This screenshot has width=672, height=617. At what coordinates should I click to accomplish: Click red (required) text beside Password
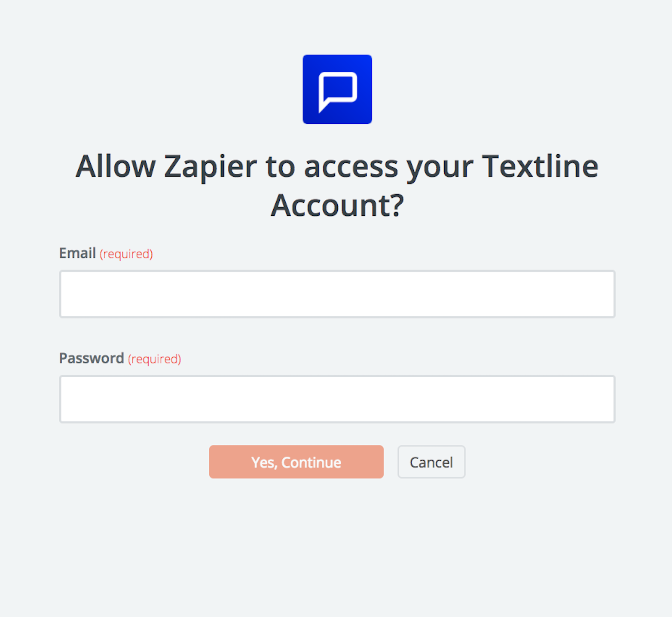click(155, 359)
